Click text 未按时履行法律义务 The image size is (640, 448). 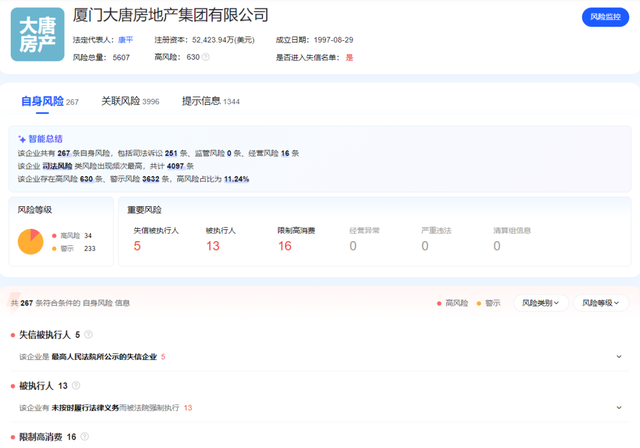click(x=85, y=408)
